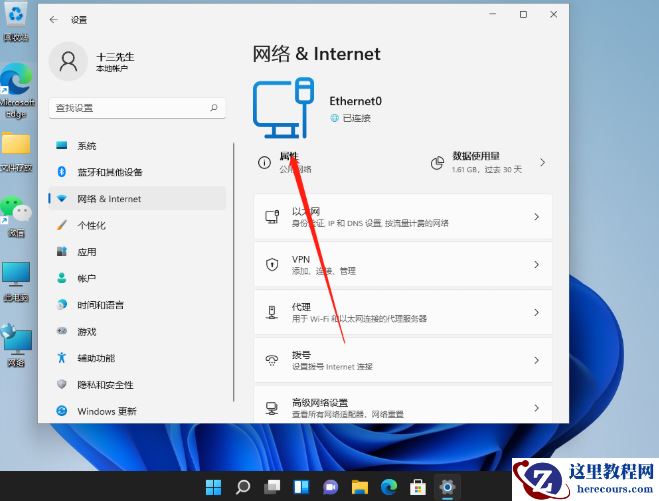Click the VPN shield icon
The width and height of the screenshot is (659, 501).
point(272,264)
